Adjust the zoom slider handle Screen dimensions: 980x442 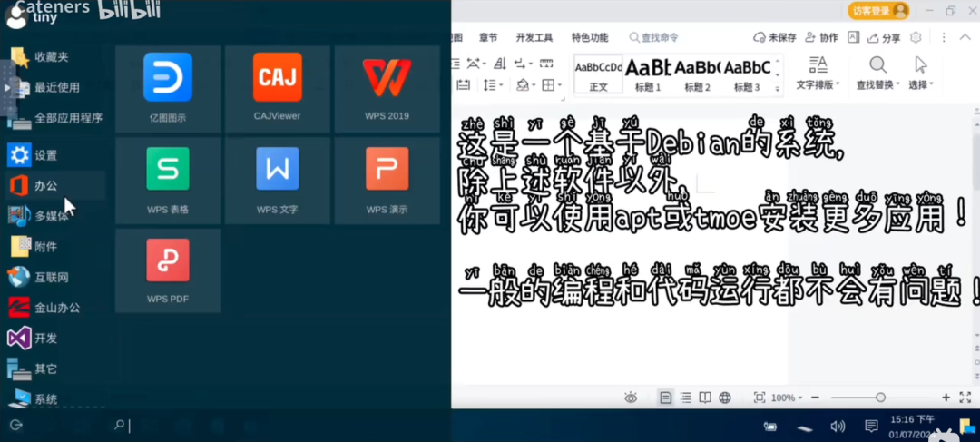pyautogui.click(x=880, y=398)
